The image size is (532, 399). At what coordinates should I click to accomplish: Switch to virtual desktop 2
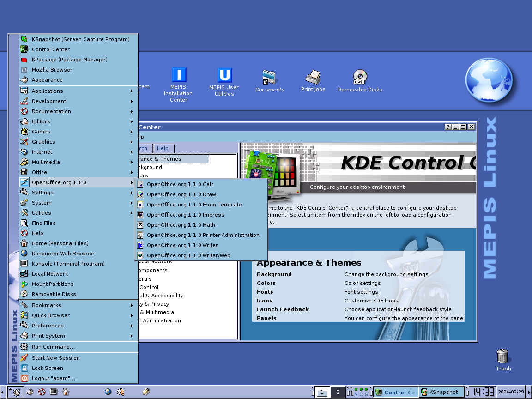338,392
